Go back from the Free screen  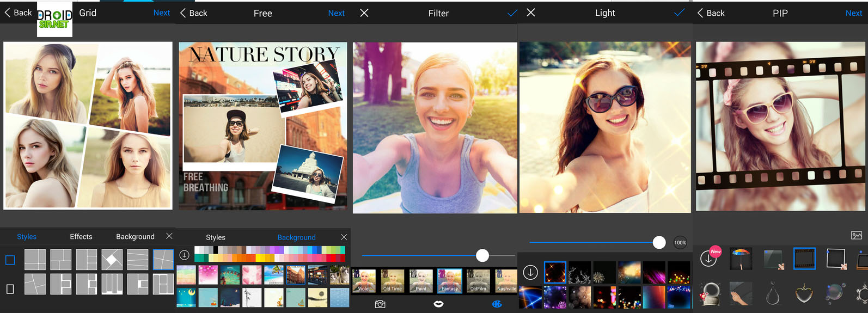point(194,13)
